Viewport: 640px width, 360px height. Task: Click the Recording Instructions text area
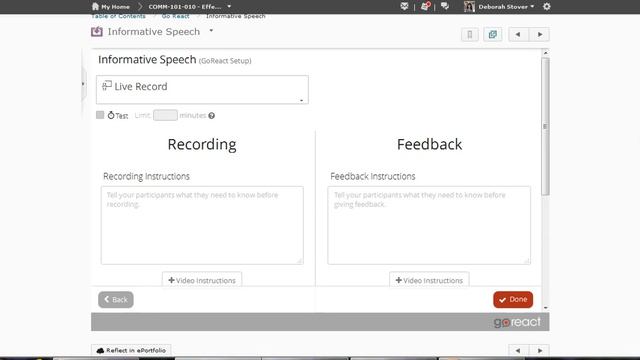click(202, 225)
